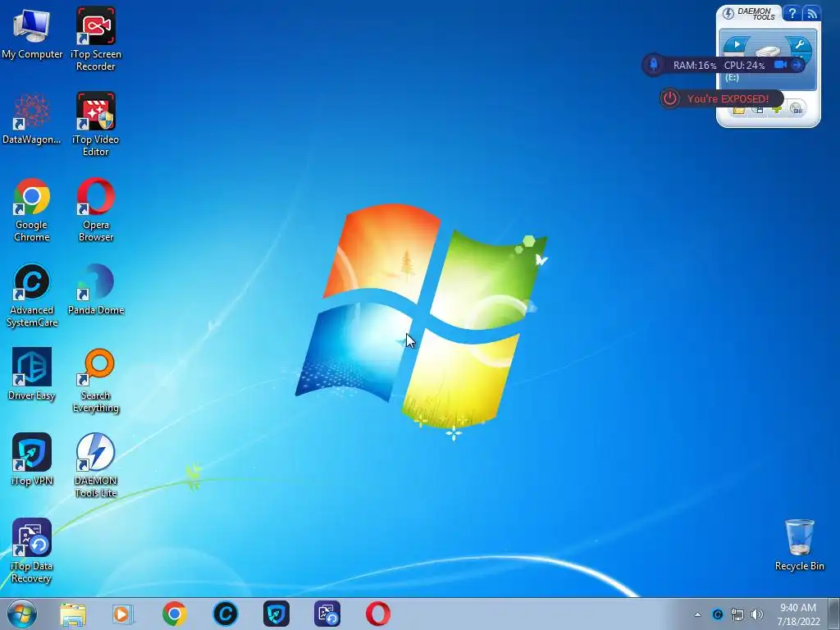Viewport: 840px width, 630px height.
Task: Toggle the iTop VPN power button
Action: (670, 98)
